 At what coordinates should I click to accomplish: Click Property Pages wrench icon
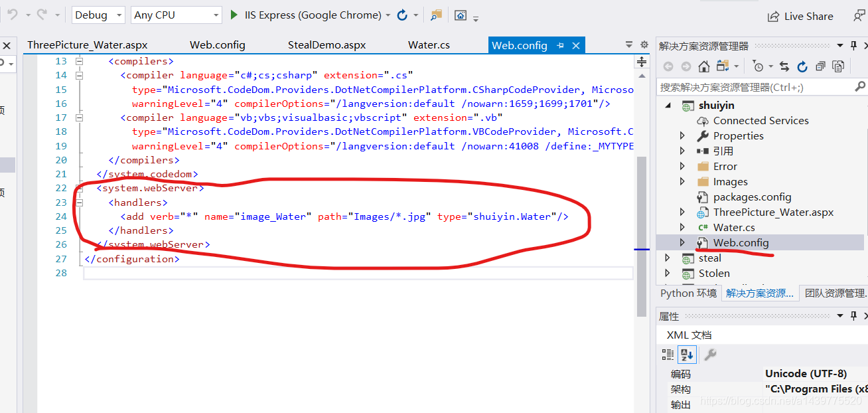click(710, 355)
